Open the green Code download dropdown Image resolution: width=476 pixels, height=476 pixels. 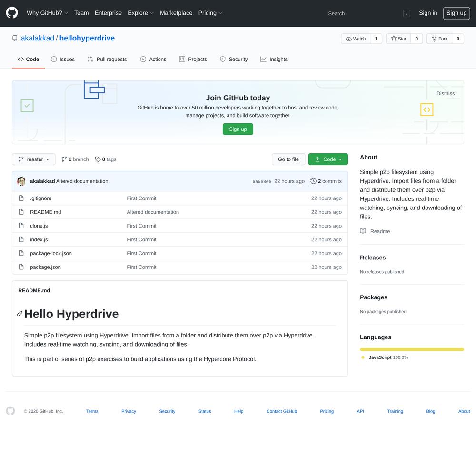coord(328,159)
